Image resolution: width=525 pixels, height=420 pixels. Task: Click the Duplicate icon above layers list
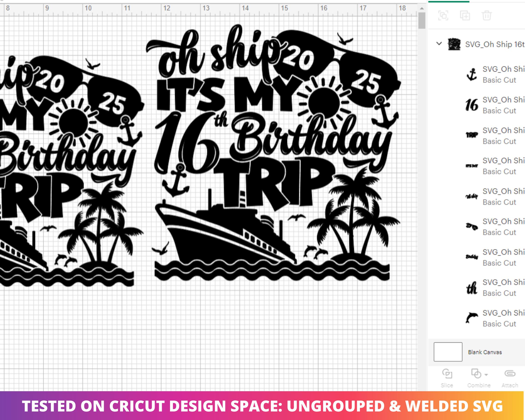point(465,16)
